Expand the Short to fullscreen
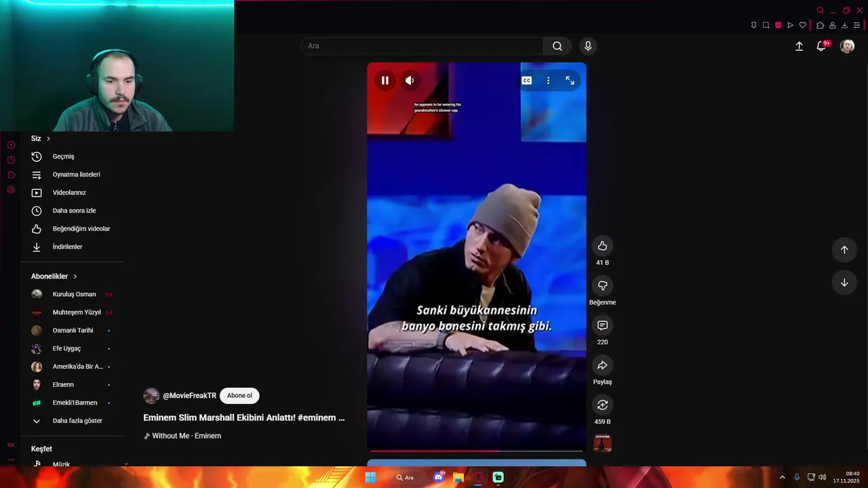Screen dimensions: 868x488 pos(570,80)
